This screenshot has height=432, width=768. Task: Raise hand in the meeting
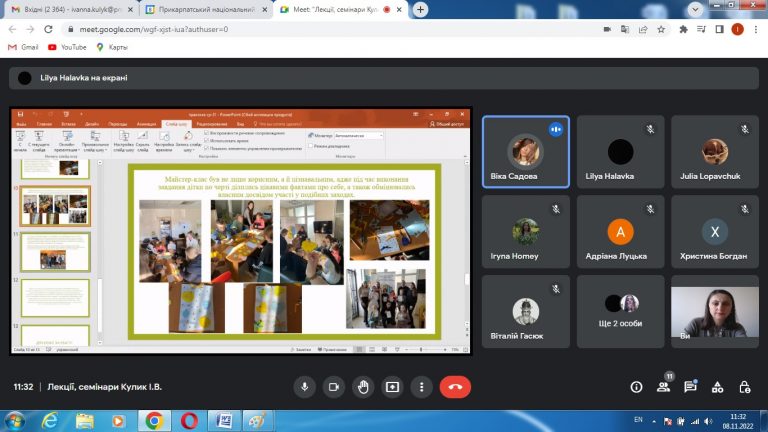point(363,387)
